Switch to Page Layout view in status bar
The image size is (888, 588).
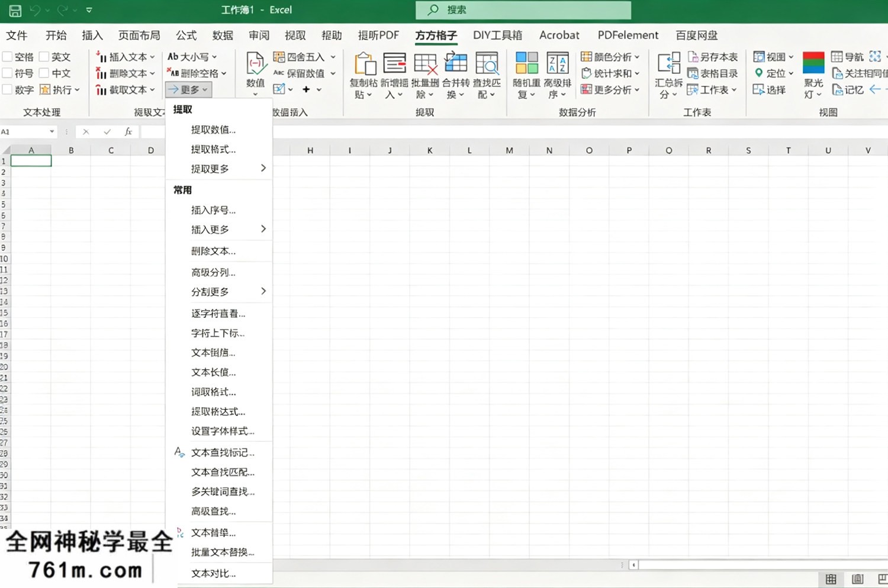click(857, 579)
